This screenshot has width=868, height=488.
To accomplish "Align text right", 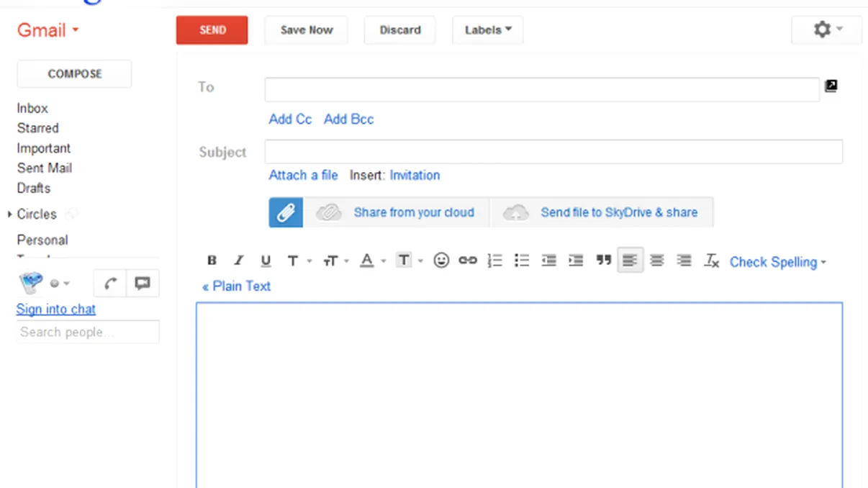I will coord(684,261).
